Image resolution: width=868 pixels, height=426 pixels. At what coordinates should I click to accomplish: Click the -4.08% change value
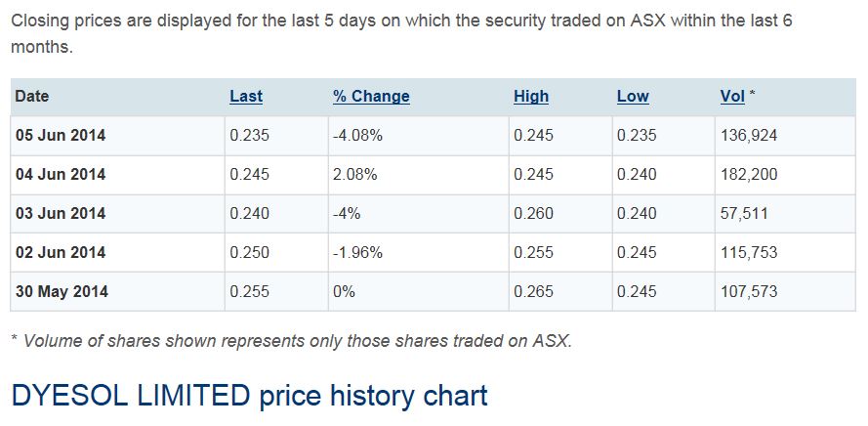(x=357, y=135)
